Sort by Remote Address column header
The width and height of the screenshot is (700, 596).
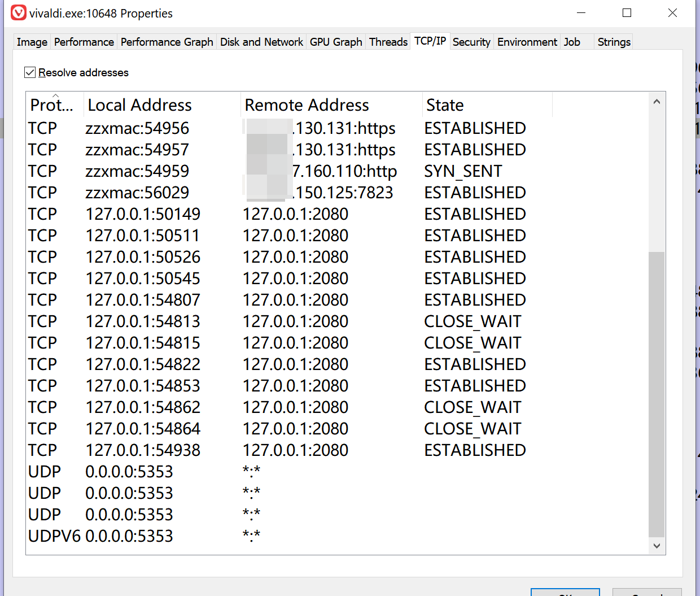coord(332,105)
